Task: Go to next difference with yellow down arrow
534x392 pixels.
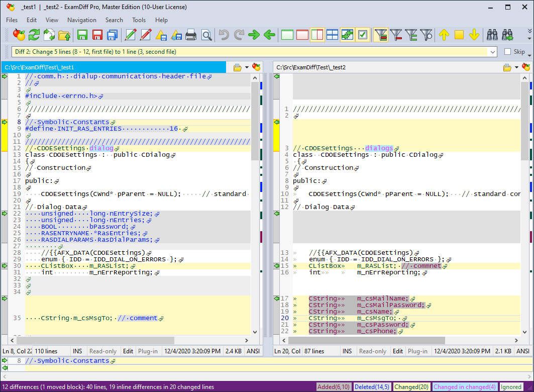Action: tap(474, 35)
